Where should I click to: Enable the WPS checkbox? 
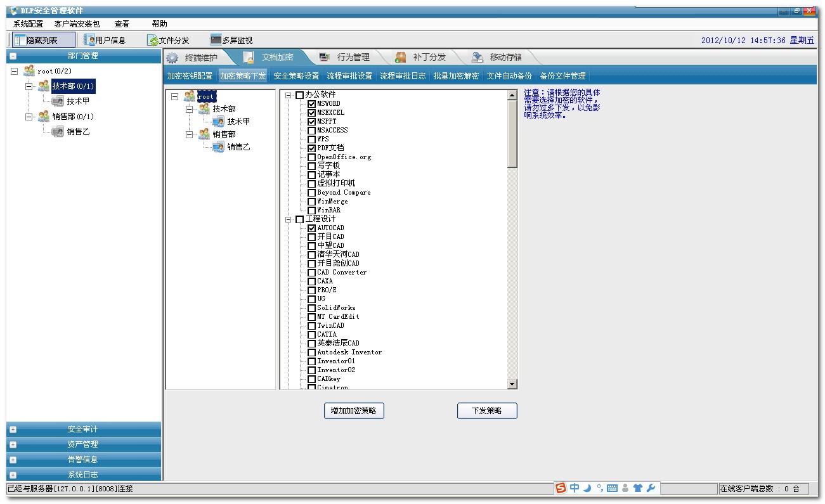point(311,139)
